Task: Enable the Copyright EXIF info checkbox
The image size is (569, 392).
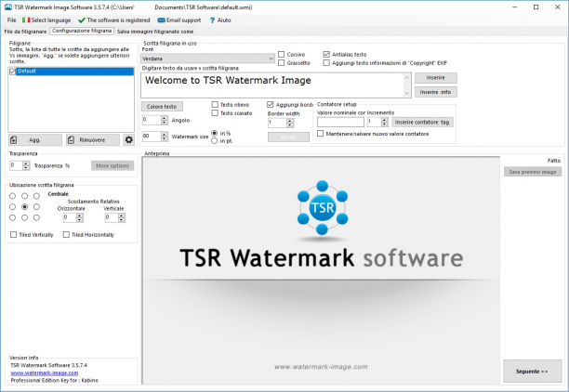Action: click(x=326, y=63)
